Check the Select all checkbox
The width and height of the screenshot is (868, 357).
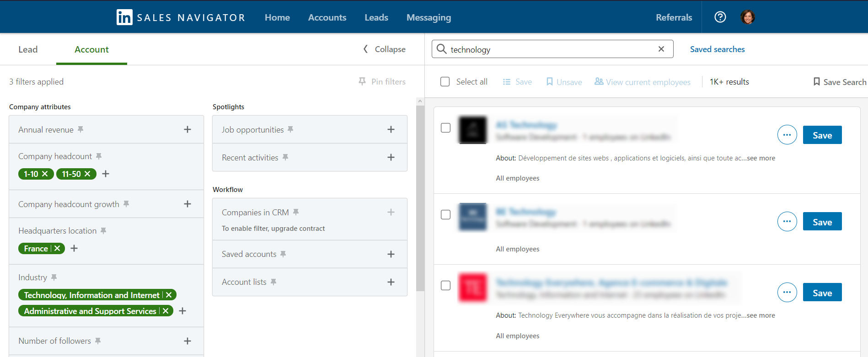pos(445,81)
